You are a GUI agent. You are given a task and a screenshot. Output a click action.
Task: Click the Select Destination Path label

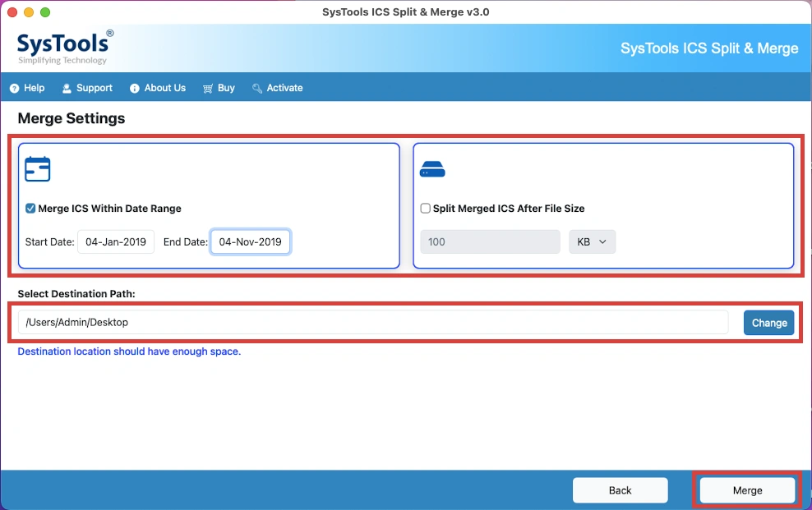(x=76, y=294)
